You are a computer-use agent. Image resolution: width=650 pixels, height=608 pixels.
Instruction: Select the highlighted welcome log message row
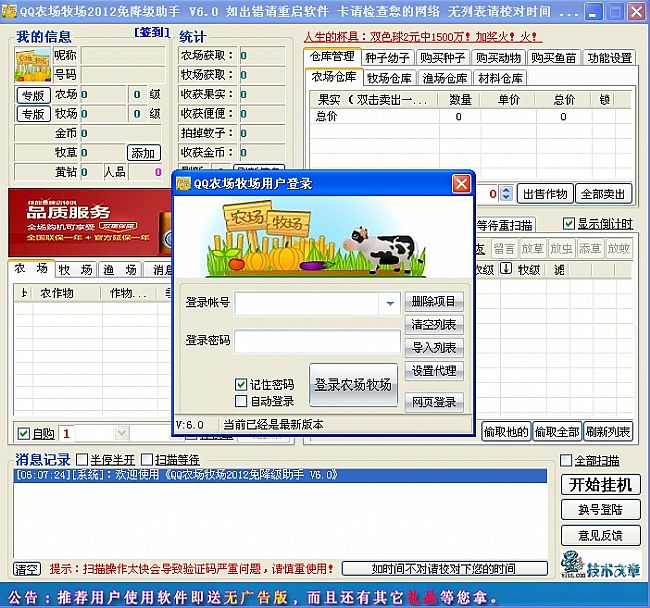pos(280,475)
